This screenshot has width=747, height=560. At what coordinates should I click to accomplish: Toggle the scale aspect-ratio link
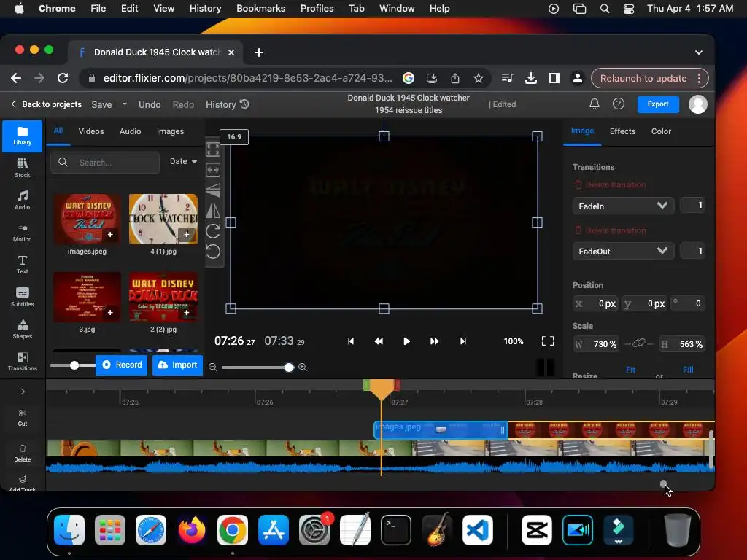(638, 344)
